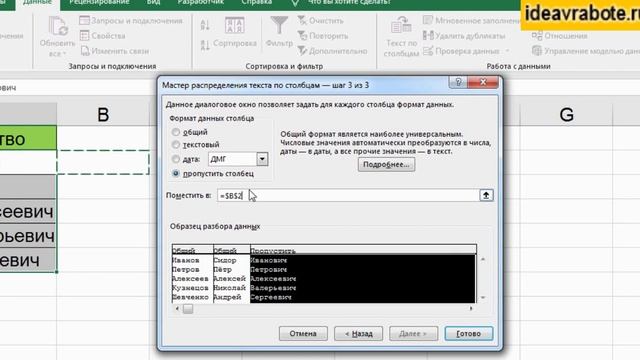Click the Flash Fill icon
This screenshot has height=360, width=640.
[x=428, y=20]
